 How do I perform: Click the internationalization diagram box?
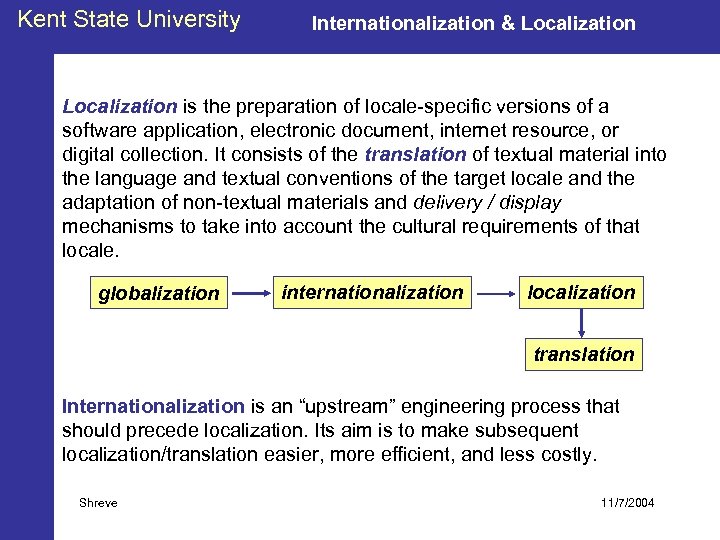click(372, 292)
